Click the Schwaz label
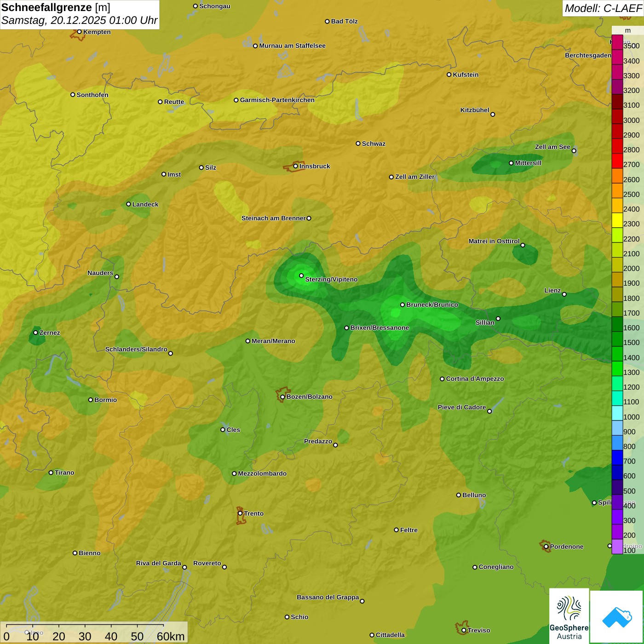Image resolution: width=644 pixels, height=644 pixels. coord(374,144)
